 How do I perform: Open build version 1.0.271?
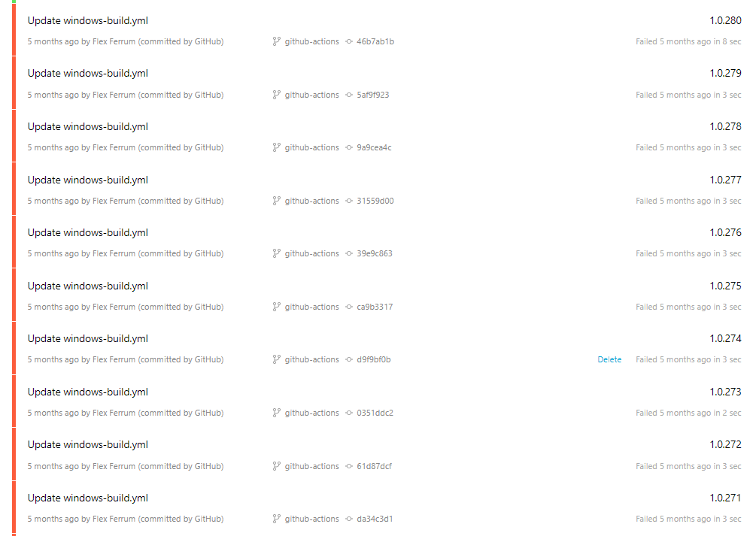pos(725,498)
